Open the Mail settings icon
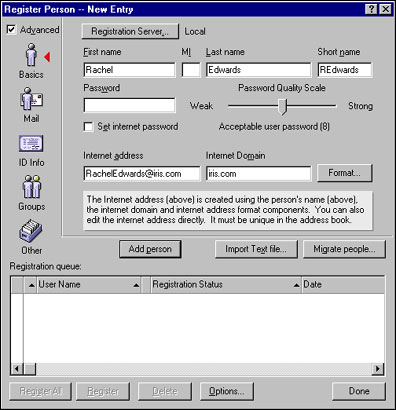 31,99
